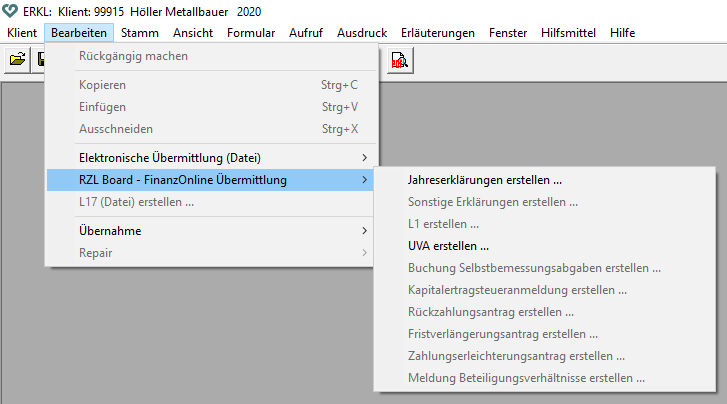Close the Bearbeiten menu via its title
The image size is (727, 404).
point(79,33)
